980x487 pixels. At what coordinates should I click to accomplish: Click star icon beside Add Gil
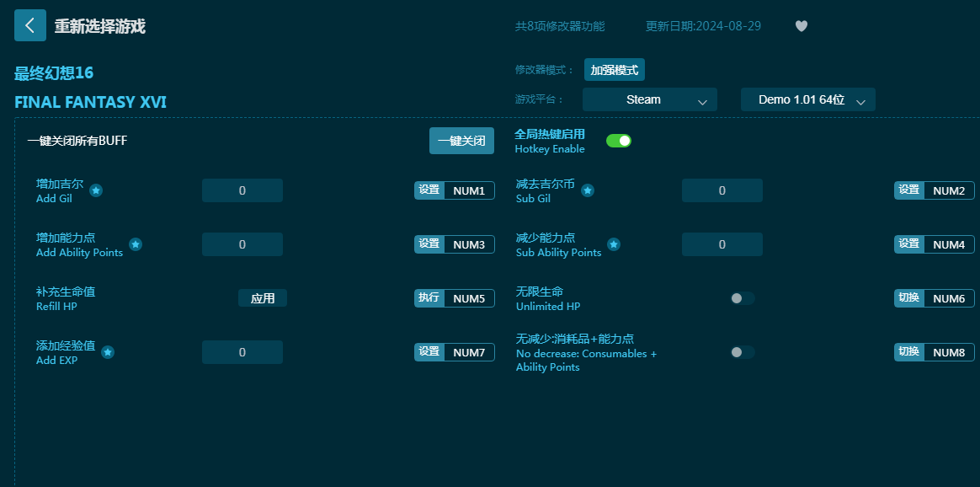pos(96,190)
